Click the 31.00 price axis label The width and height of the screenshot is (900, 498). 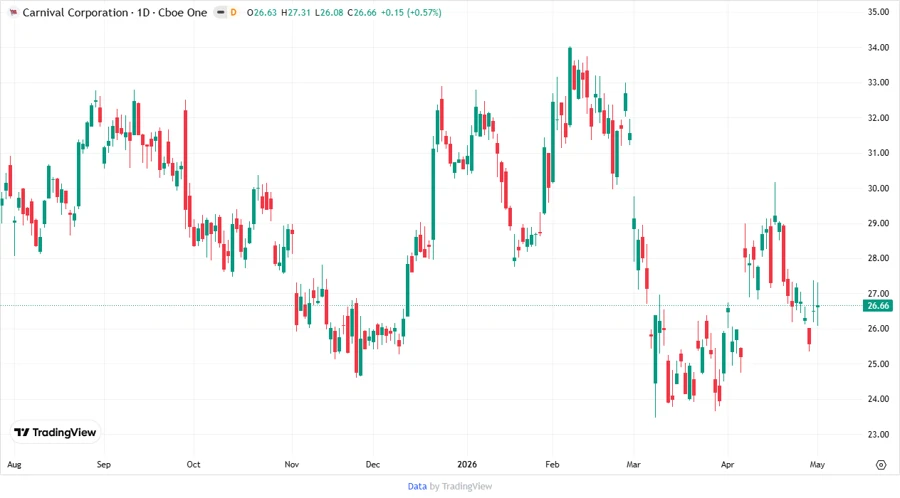pyautogui.click(x=878, y=153)
